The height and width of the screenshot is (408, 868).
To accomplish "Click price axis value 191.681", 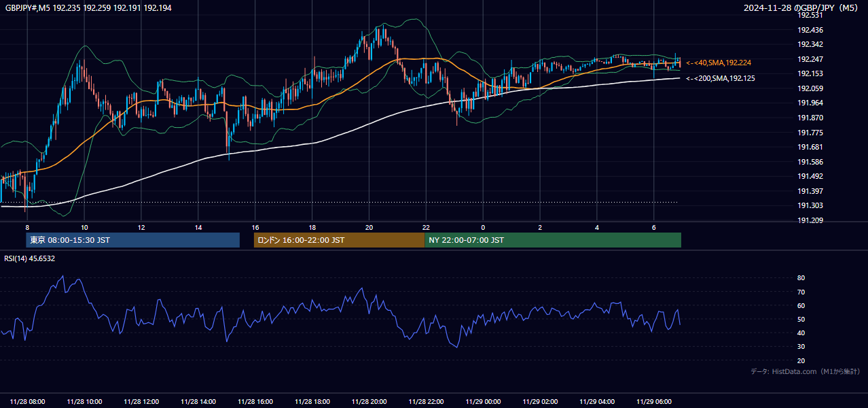I will coord(810,147).
